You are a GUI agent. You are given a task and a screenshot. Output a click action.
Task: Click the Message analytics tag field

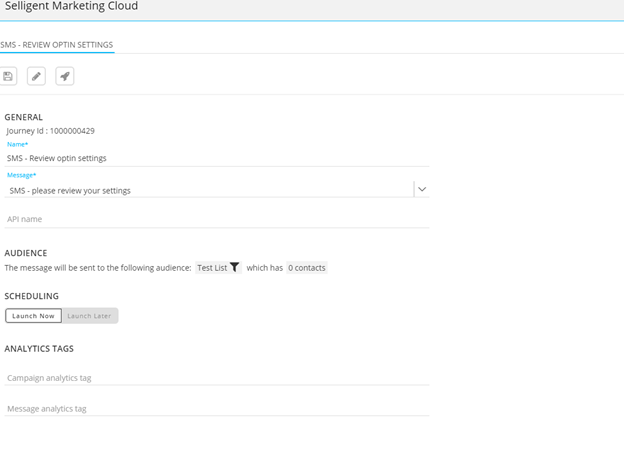pyautogui.click(x=217, y=408)
